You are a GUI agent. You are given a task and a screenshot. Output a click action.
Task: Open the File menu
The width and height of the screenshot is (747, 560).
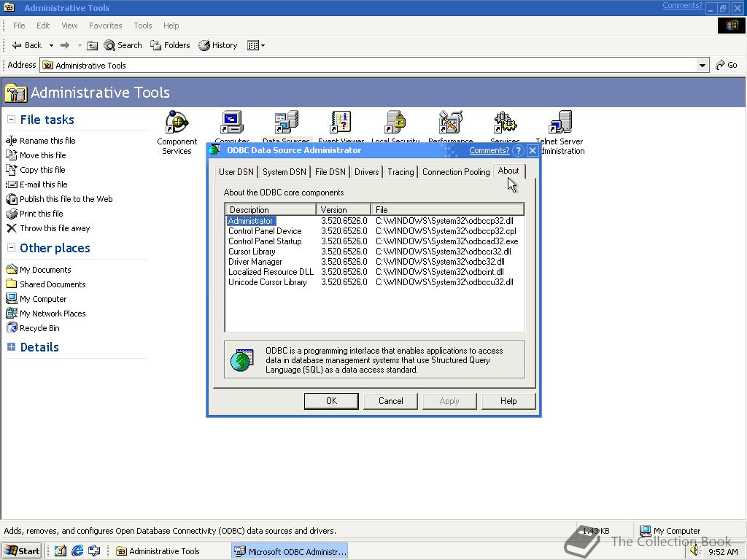[x=19, y=26]
